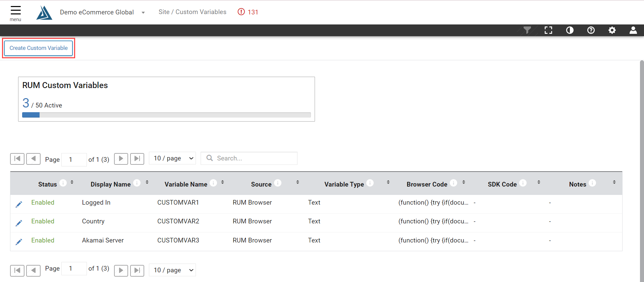Focus the Search input field
Screen dimensions: 644x282
(x=249, y=158)
